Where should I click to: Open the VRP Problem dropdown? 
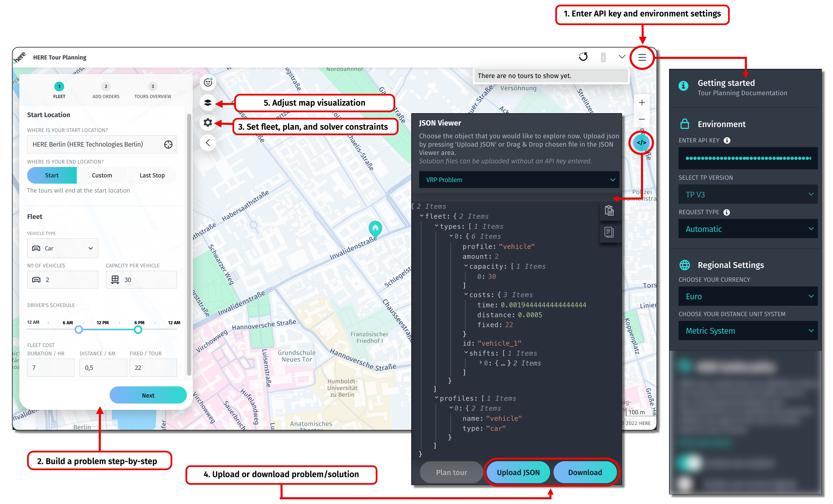coord(519,180)
